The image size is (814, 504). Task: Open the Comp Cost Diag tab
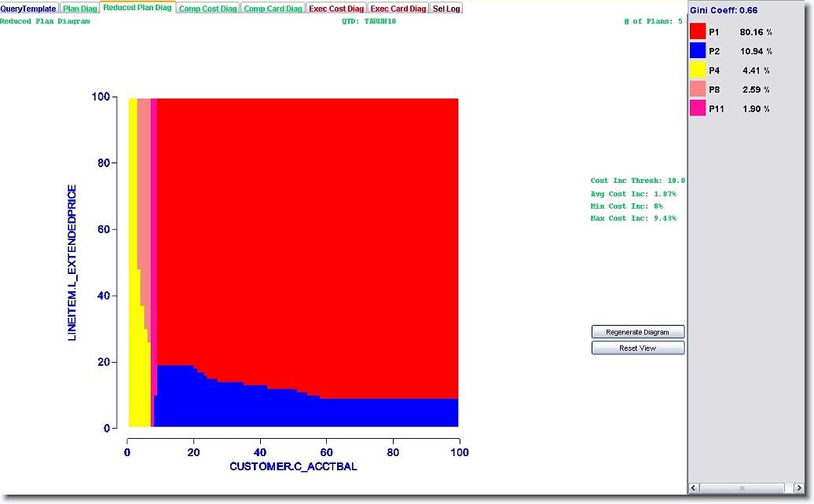point(207,9)
